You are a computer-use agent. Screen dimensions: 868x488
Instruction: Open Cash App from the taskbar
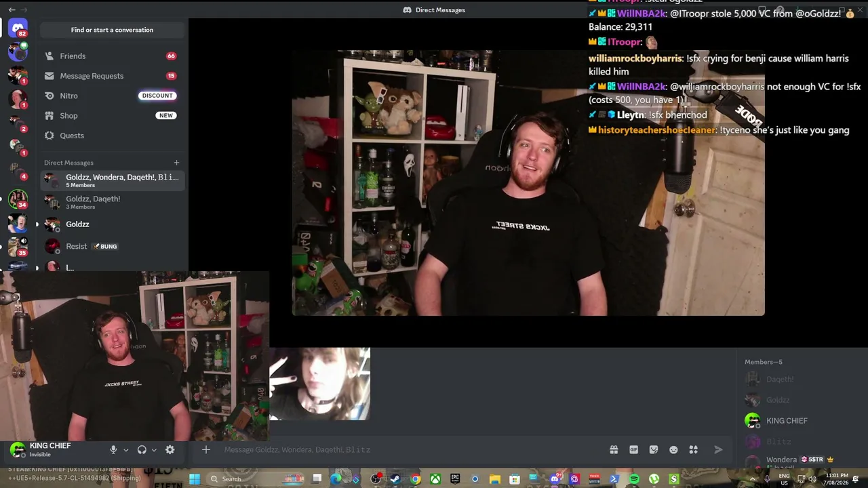point(673,479)
